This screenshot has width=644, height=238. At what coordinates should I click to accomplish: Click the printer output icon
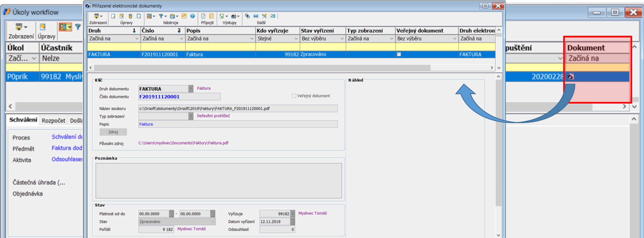point(233,16)
